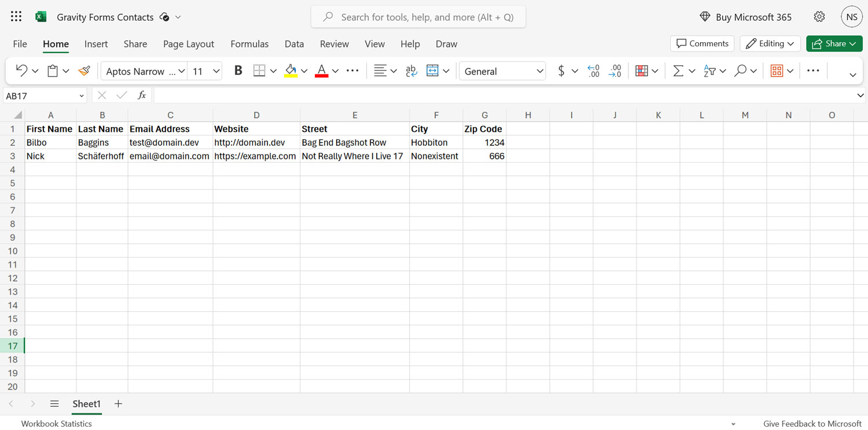Select the Sheet1 tab
868x430 pixels.
pos(87,404)
